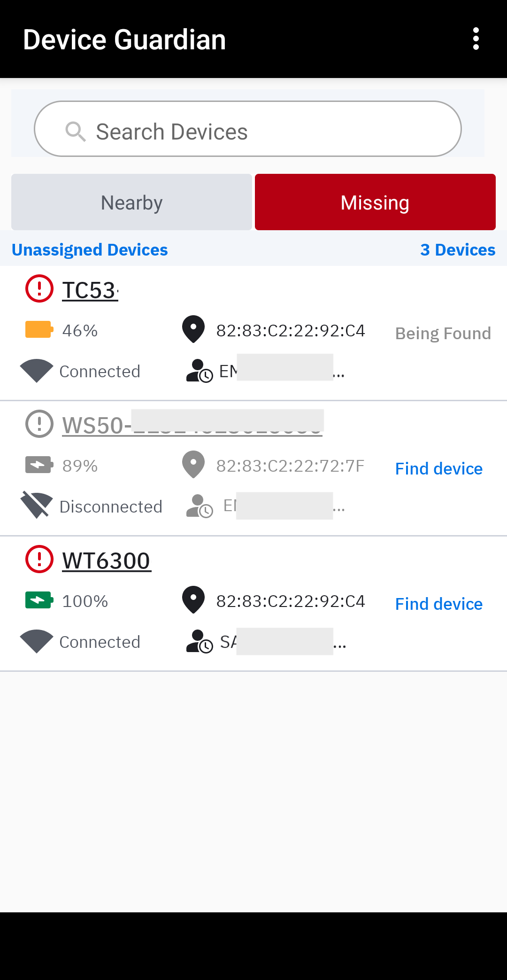Open the WT6300 device name link
Image resolution: width=507 pixels, height=980 pixels.
[107, 561]
